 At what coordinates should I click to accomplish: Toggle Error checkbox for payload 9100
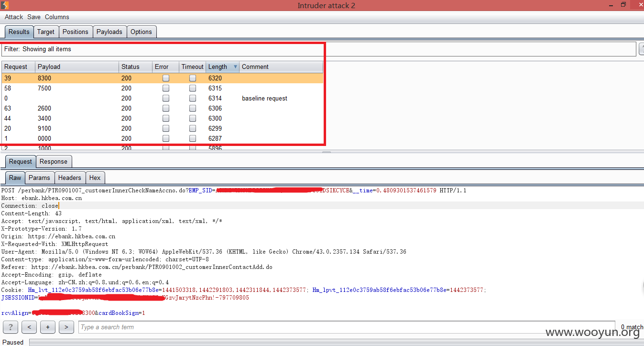click(166, 128)
